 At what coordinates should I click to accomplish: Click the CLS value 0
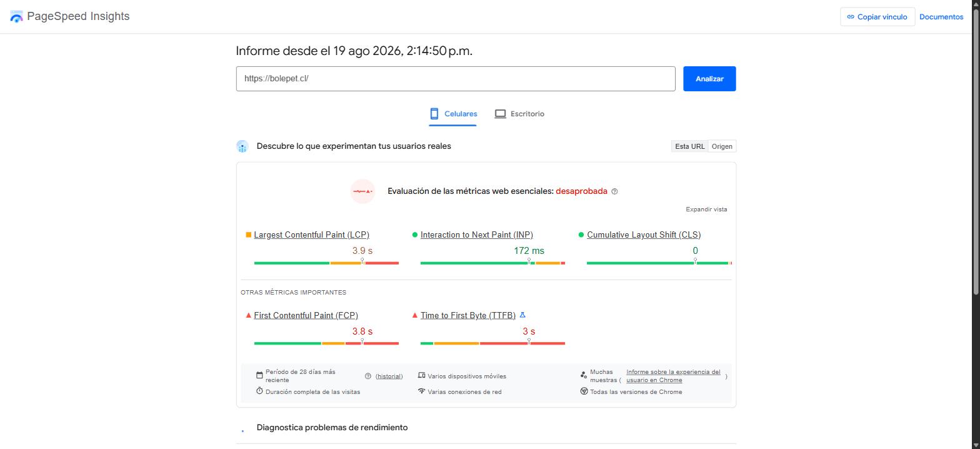(x=695, y=251)
